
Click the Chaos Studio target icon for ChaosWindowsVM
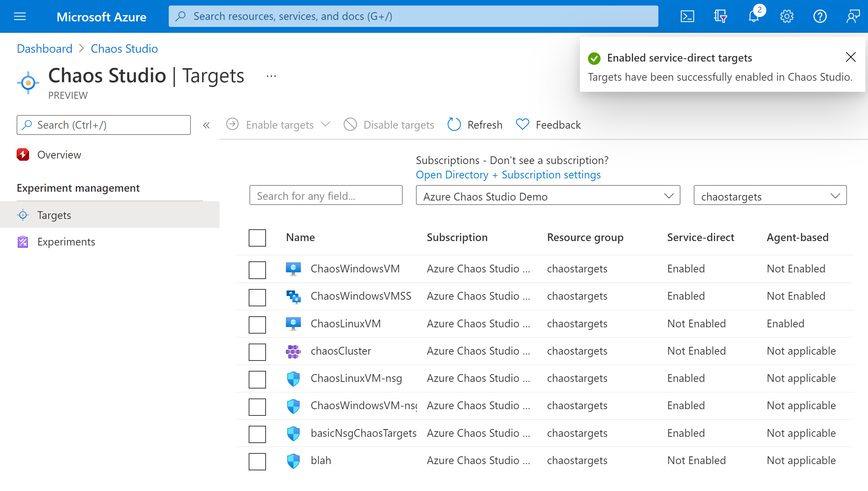(294, 268)
